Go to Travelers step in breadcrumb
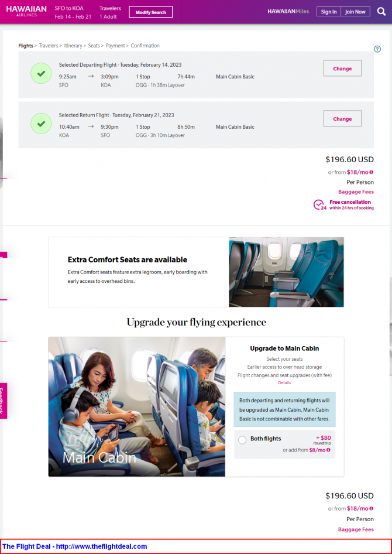 (x=49, y=46)
